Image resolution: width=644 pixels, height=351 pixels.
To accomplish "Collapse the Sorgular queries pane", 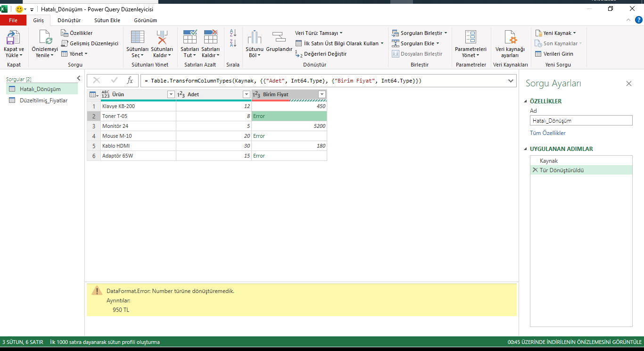I will tap(79, 78).
